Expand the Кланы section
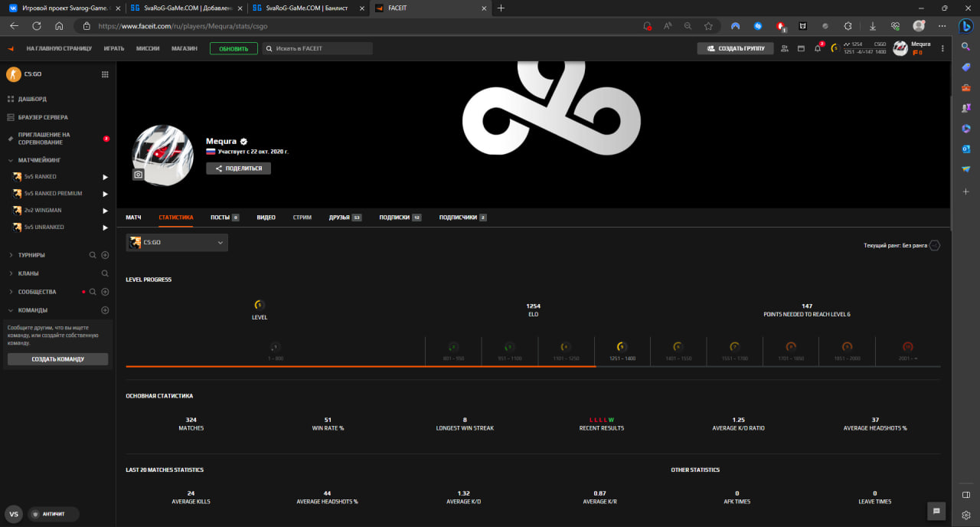The image size is (980, 527). [x=11, y=273]
